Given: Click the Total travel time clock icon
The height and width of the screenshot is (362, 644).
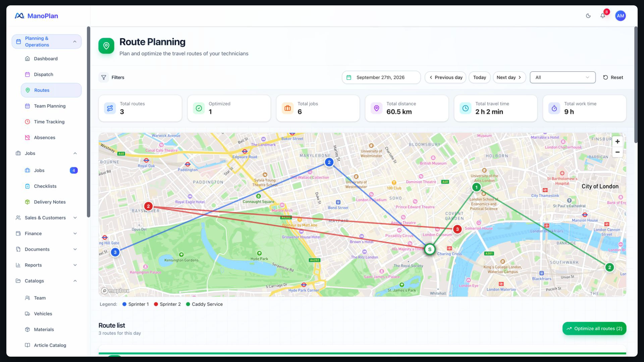Looking at the screenshot, I should (x=465, y=108).
